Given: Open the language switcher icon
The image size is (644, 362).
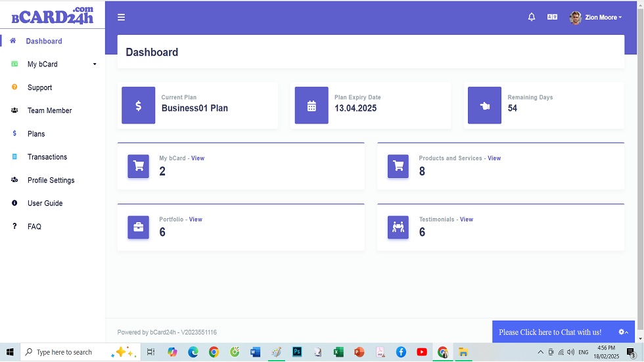Looking at the screenshot, I should pyautogui.click(x=552, y=17).
